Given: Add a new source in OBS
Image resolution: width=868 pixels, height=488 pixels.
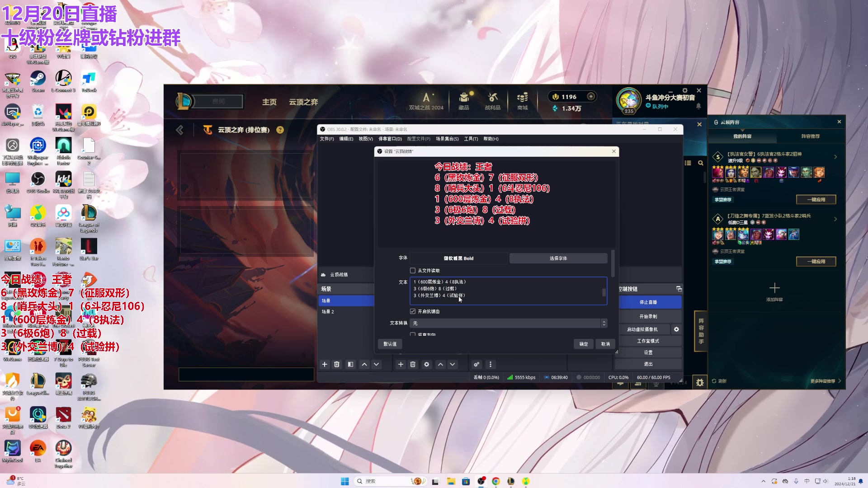Looking at the screenshot, I should tap(401, 365).
